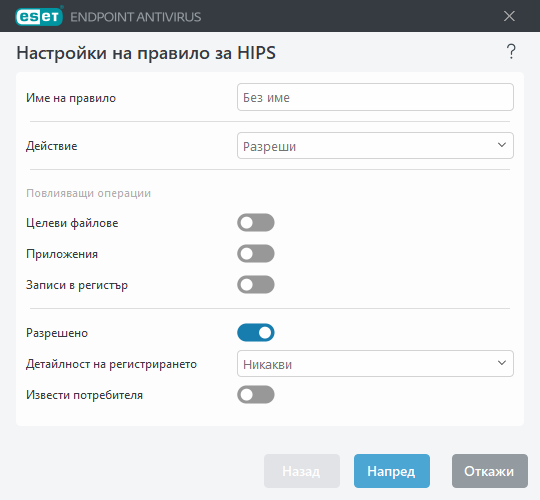Click the Детайлност на регистрирането label
Image resolution: width=540 pixels, height=500 pixels.
point(112,364)
